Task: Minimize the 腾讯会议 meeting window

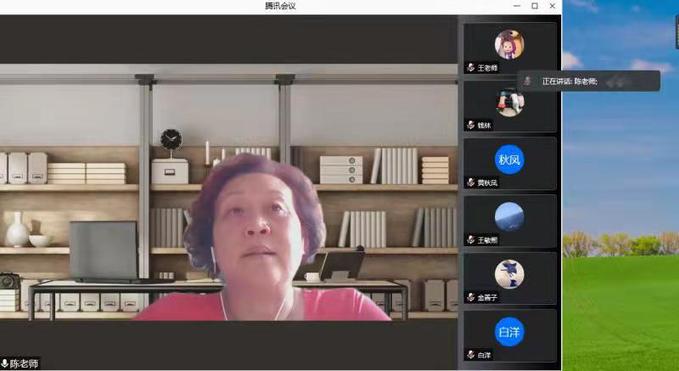Action: (x=517, y=6)
